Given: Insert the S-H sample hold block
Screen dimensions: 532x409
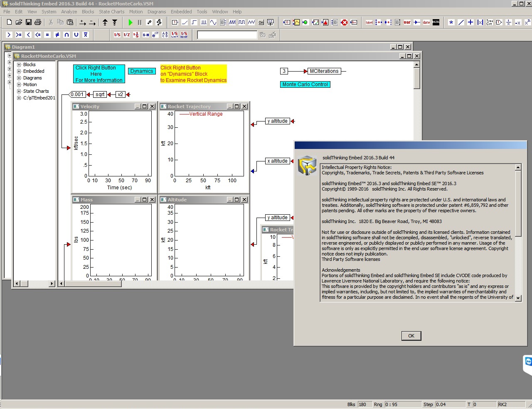Looking at the screenshot, I should (x=146, y=35).
